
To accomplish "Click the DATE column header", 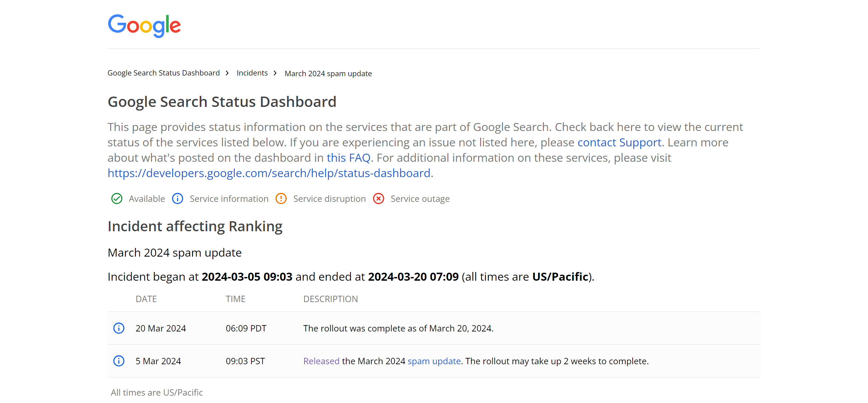I will point(146,299).
